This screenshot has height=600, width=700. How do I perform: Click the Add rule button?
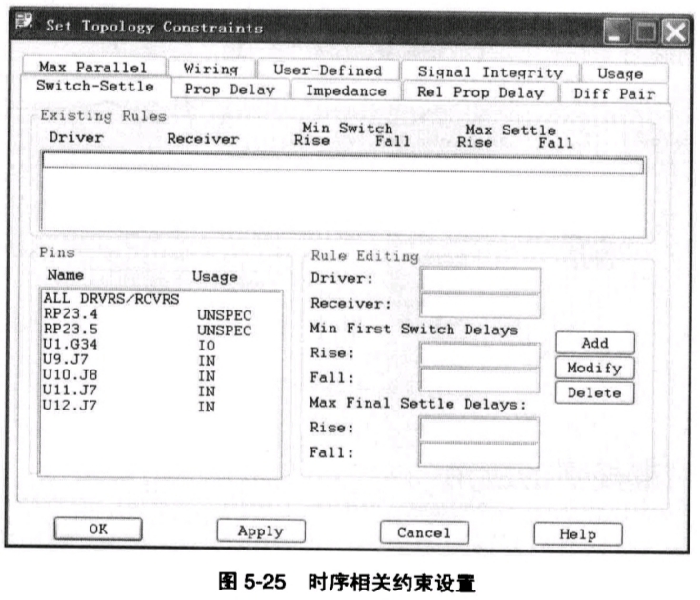click(x=595, y=343)
